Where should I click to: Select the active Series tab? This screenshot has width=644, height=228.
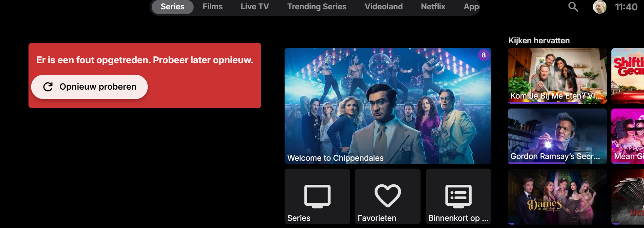click(173, 7)
